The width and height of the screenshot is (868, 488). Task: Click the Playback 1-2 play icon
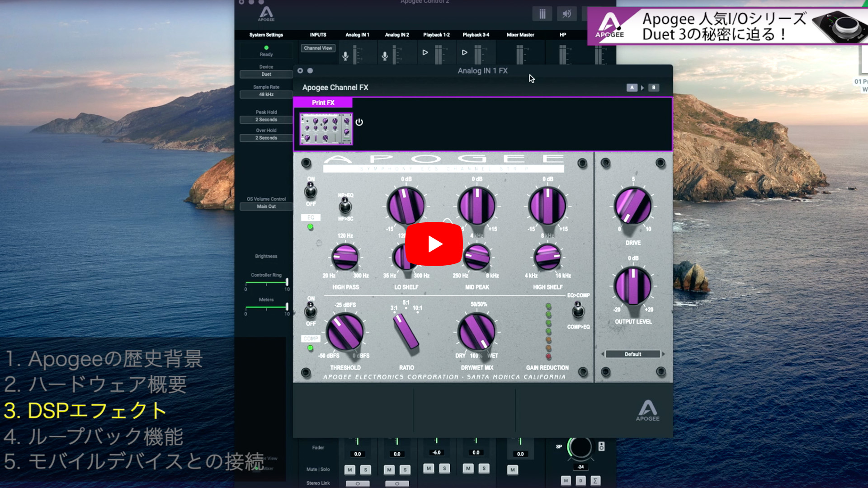click(x=425, y=52)
